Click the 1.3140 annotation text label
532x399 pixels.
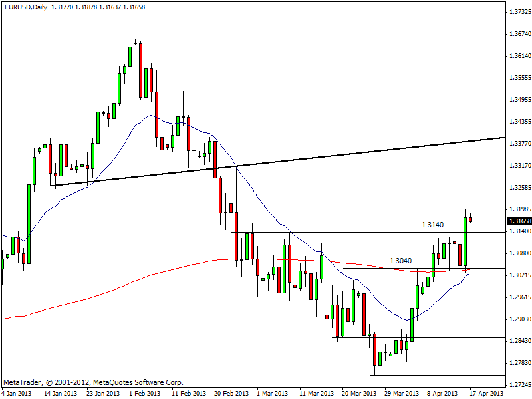tap(432, 225)
